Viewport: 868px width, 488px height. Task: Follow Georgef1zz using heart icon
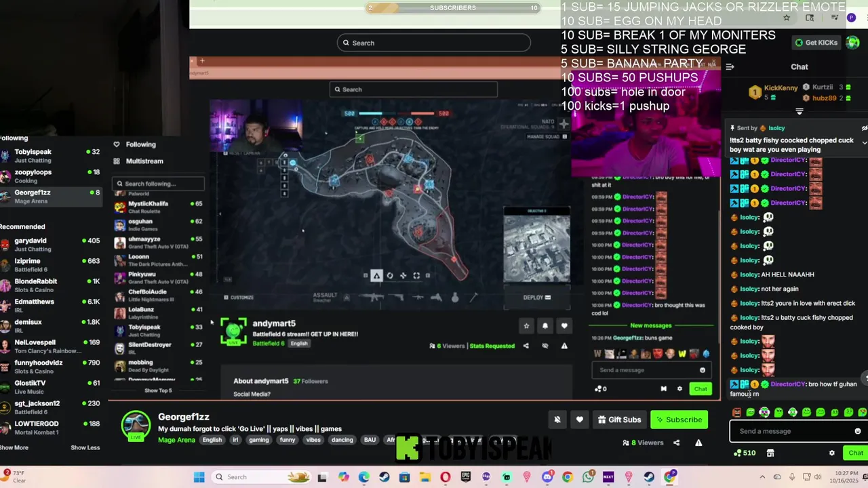[x=579, y=420]
